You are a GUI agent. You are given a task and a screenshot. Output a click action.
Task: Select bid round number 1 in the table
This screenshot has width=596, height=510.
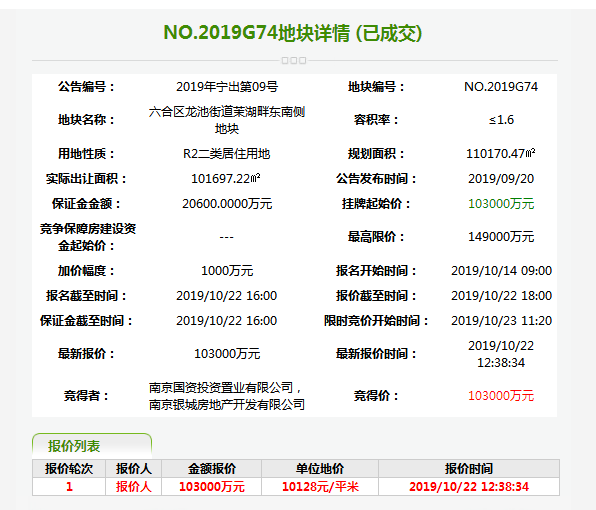pyautogui.click(x=69, y=487)
